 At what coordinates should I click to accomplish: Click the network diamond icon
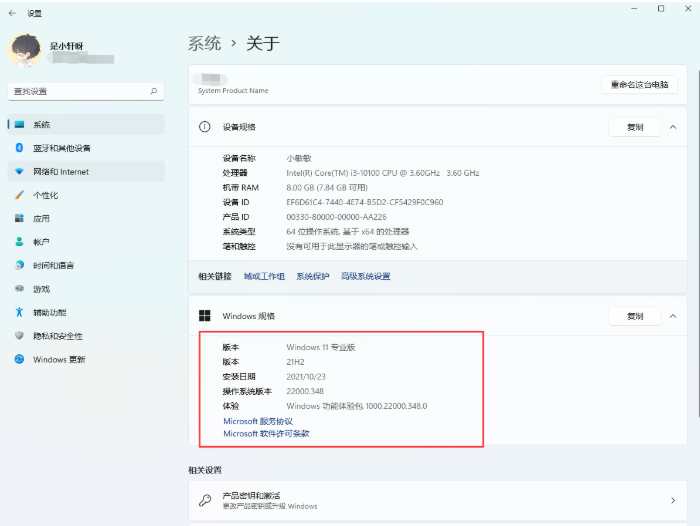click(19, 171)
